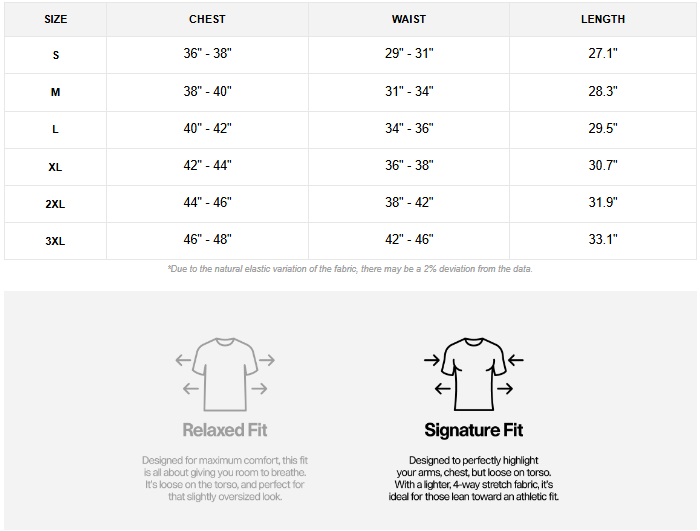
Task: Click the Relaxed Fit description paragraph
Action: click(x=225, y=478)
